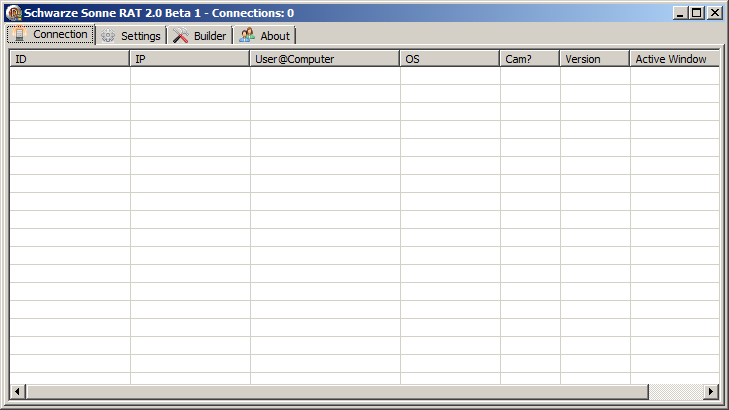This screenshot has height=410, width=729.
Task: Click the Connection tab's phone icon
Action: 19,35
